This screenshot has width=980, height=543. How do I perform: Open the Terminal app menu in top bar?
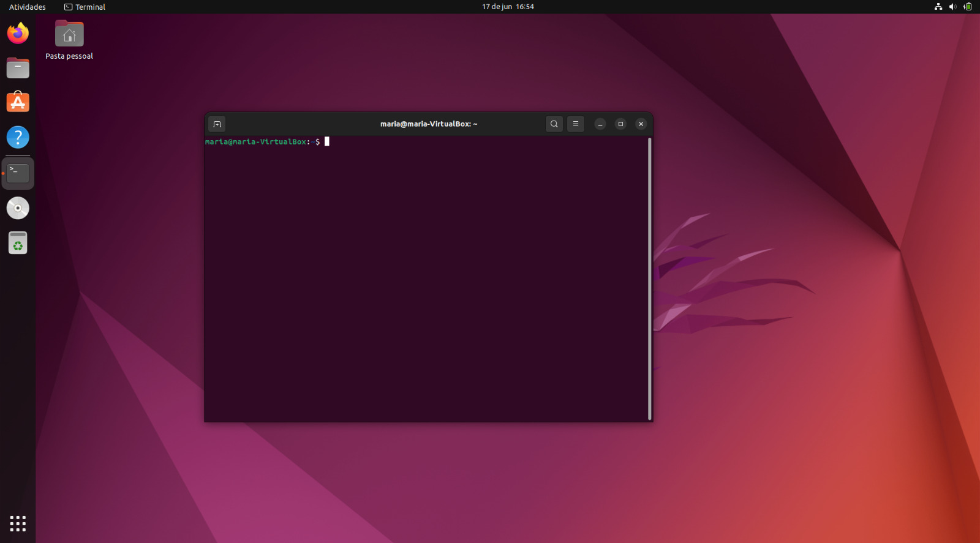click(85, 7)
